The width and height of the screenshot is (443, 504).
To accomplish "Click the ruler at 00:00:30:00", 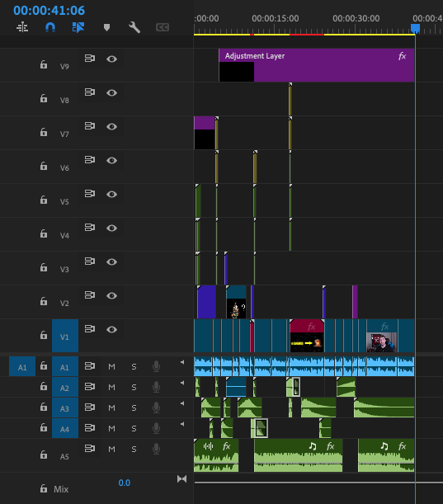I will click(356, 19).
